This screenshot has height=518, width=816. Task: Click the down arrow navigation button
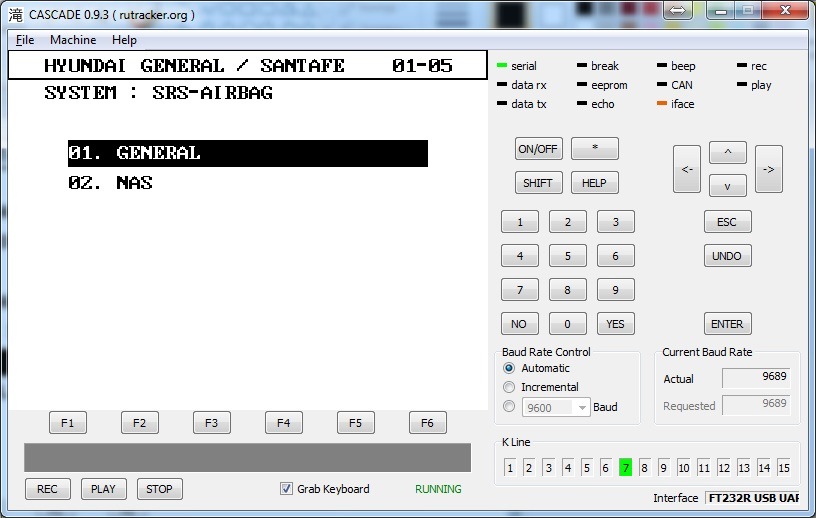728,186
